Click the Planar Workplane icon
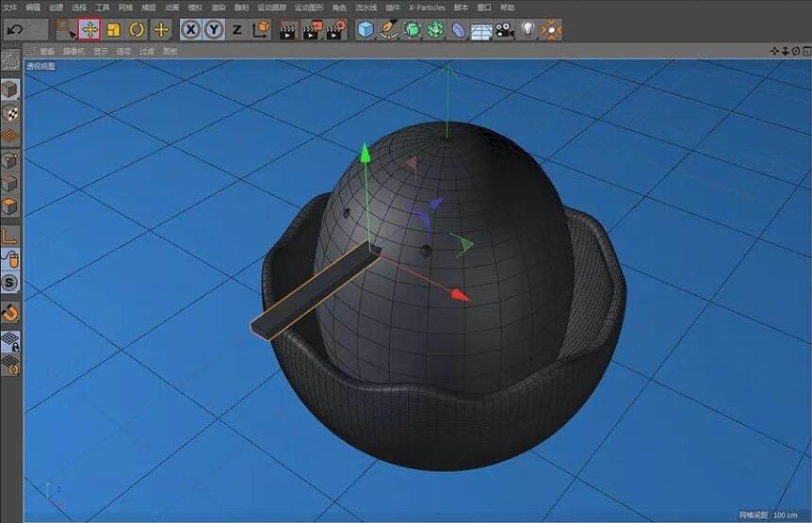 coord(10,365)
